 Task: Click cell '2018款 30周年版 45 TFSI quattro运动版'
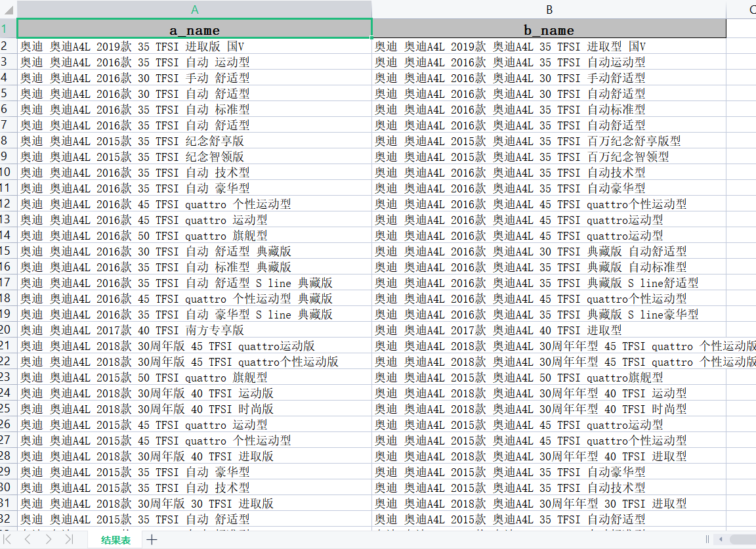pyautogui.click(x=194, y=346)
